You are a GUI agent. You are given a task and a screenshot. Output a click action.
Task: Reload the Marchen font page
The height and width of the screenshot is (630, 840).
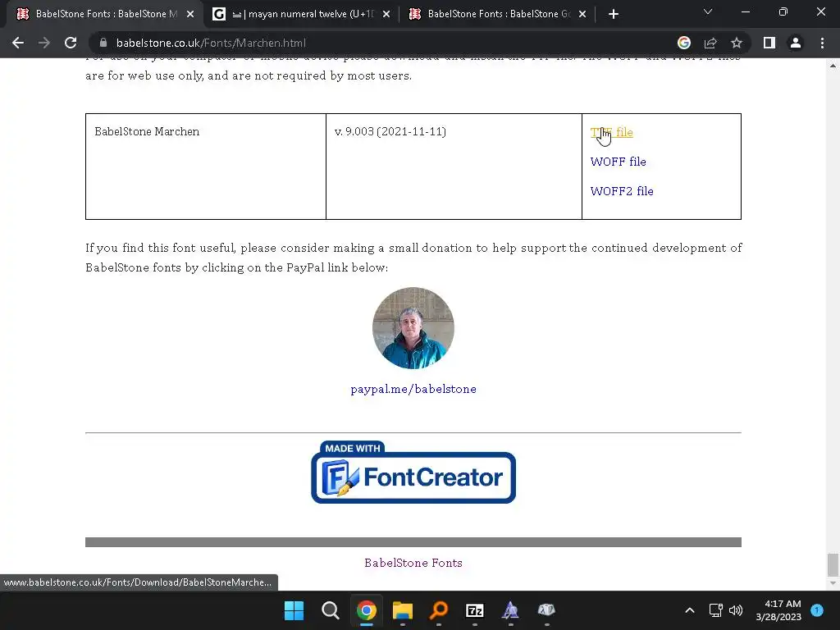pyautogui.click(x=71, y=43)
